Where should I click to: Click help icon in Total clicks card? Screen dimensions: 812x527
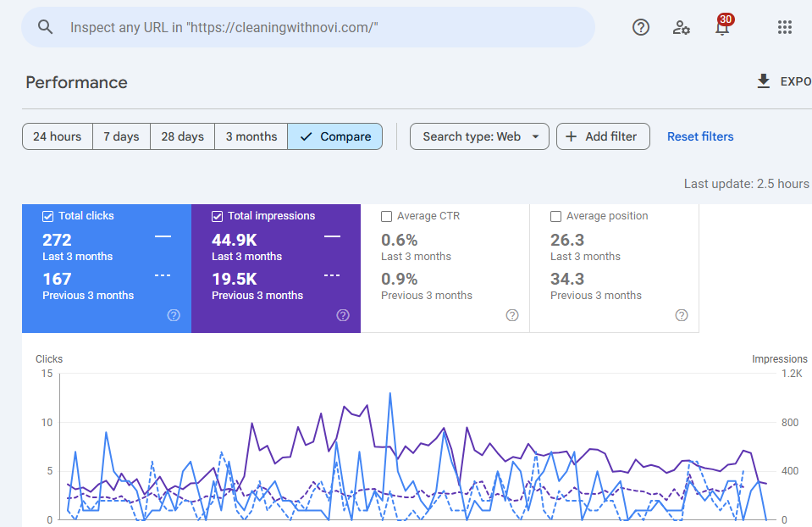click(x=174, y=315)
